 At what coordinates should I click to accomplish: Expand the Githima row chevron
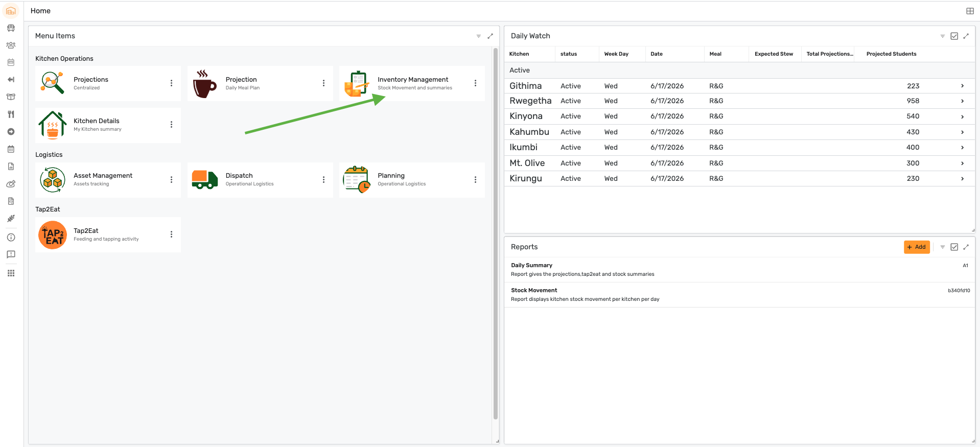[x=962, y=86]
